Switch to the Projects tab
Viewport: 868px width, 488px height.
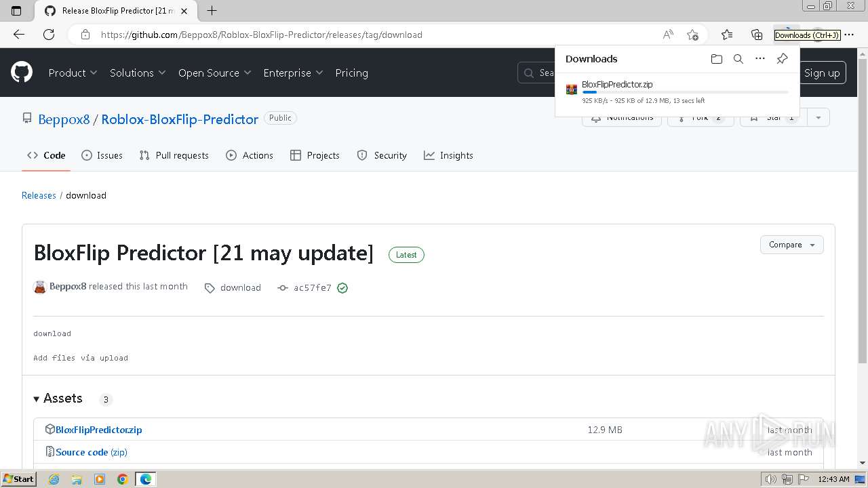(x=315, y=155)
